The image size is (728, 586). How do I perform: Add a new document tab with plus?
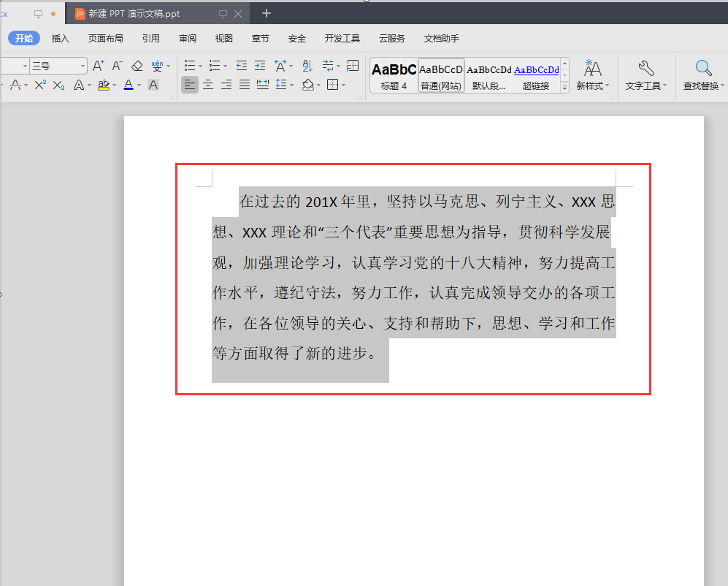pyautogui.click(x=267, y=13)
